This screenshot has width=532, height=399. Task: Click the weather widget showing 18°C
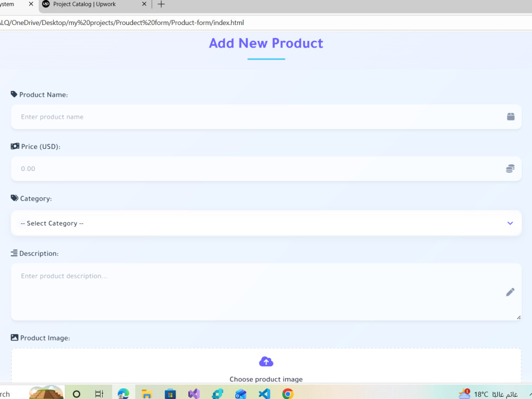click(x=488, y=394)
